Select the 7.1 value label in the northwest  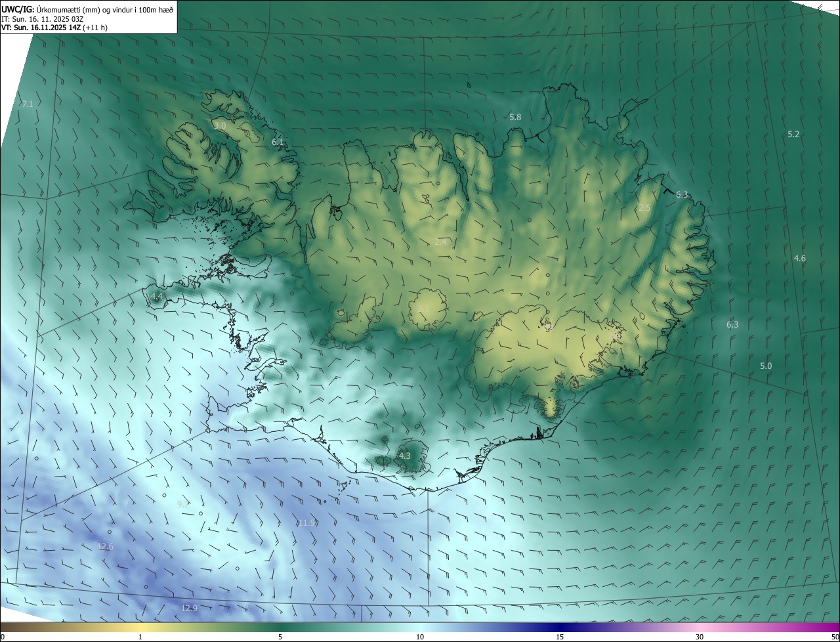click(x=27, y=104)
